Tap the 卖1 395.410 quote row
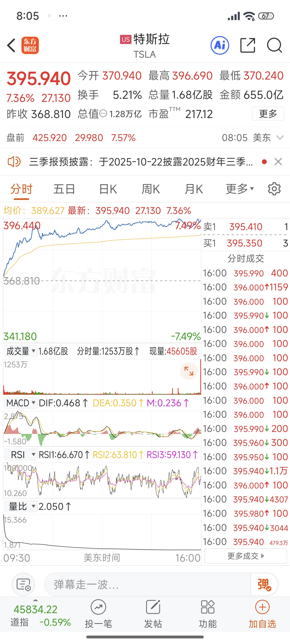 coord(246,227)
